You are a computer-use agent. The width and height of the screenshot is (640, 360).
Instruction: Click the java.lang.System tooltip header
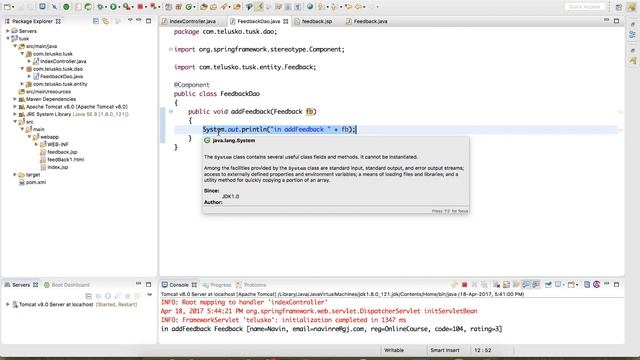pyautogui.click(x=234, y=140)
